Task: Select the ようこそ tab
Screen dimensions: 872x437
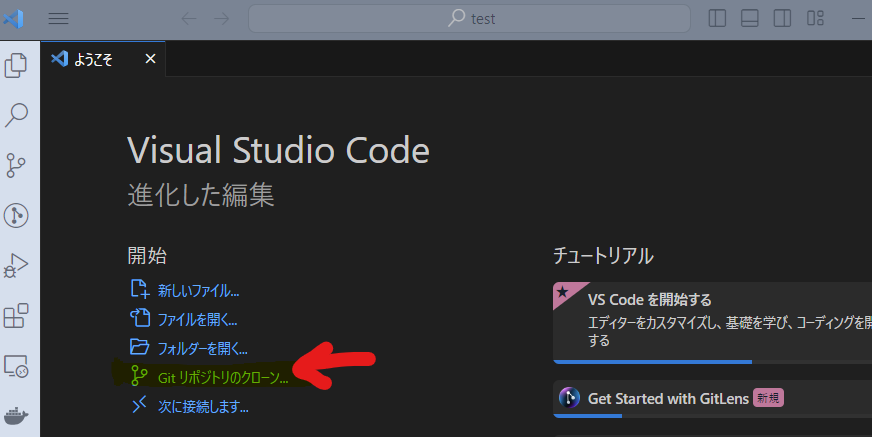Action: tap(103, 58)
